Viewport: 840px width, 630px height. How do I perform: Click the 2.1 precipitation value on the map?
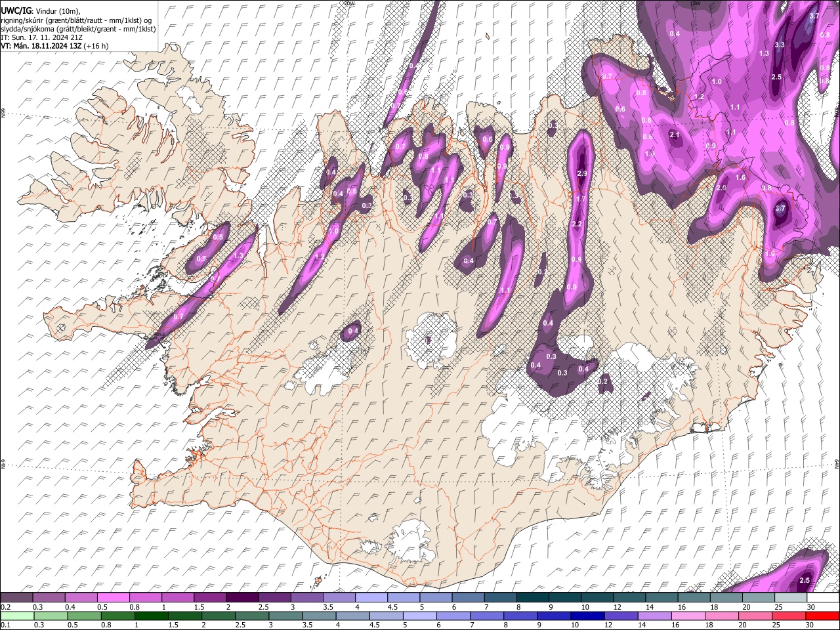pyautogui.click(x=674, y=135)
